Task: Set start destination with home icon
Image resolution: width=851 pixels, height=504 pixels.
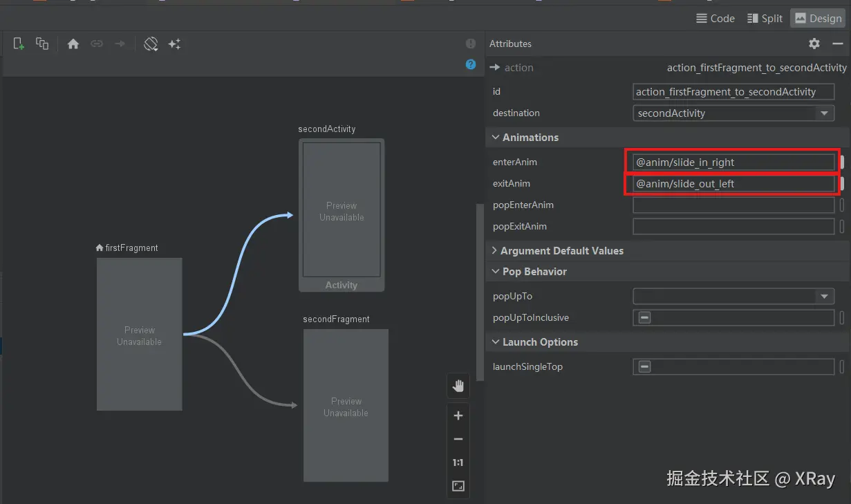Action: point(73,44)
